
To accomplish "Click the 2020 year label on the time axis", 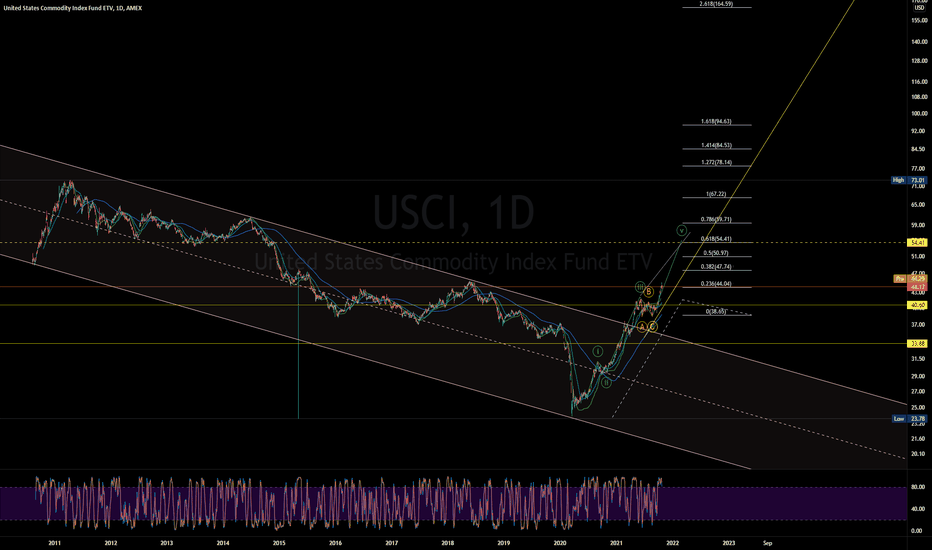I will tap(560, 543).
